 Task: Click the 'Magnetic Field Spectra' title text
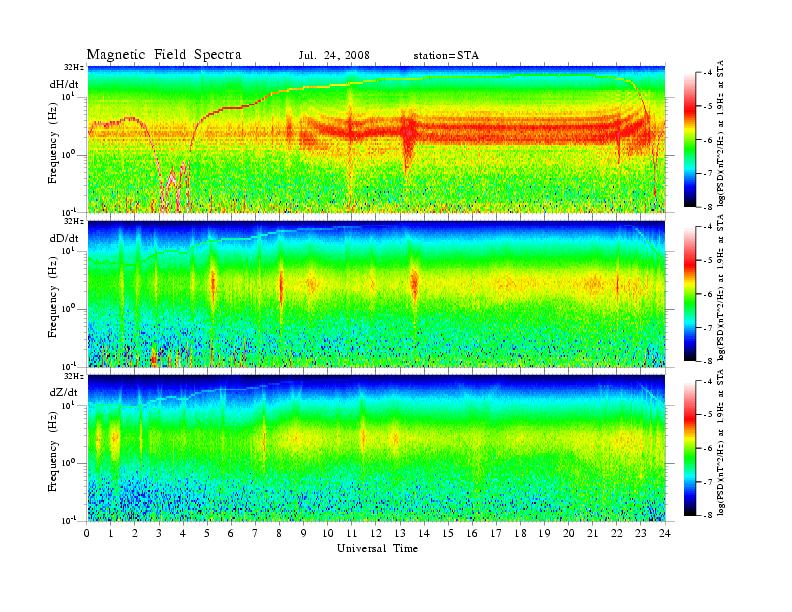tap(164, 55)
